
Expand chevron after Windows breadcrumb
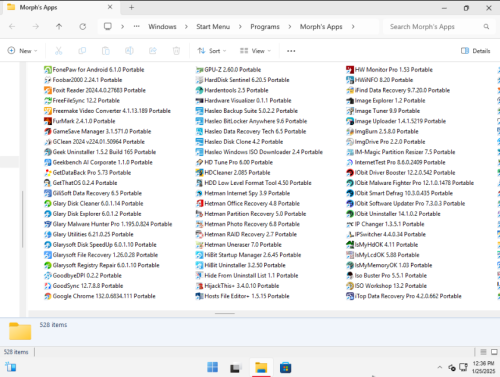pos(186,27)
